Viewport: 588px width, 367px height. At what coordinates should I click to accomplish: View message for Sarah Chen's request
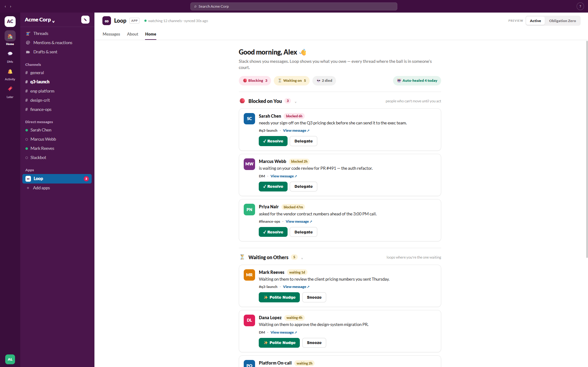click(x=296, y=131)
